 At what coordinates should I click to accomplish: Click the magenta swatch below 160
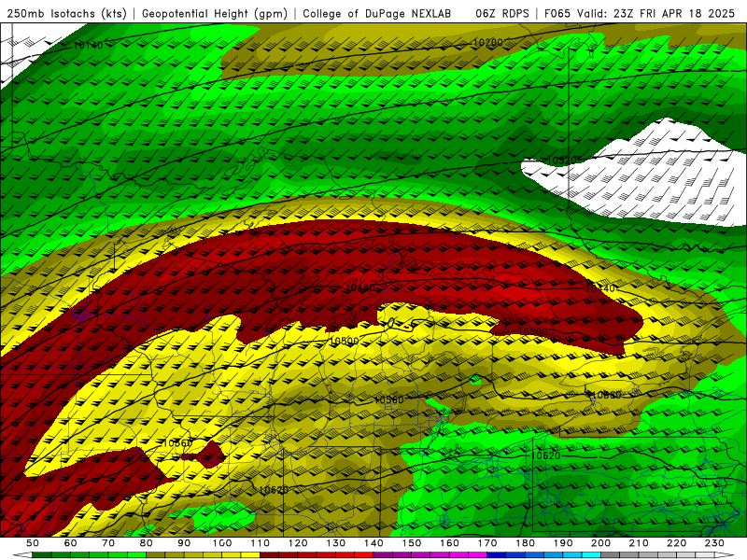(x=458, y=555)
